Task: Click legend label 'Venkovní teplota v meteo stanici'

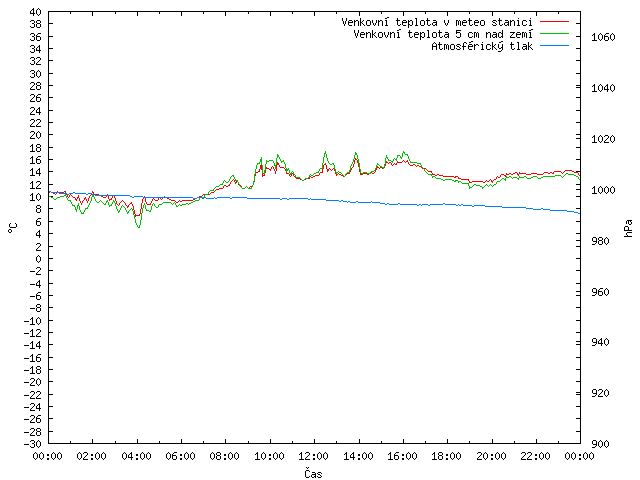Action: coord(437,22)
